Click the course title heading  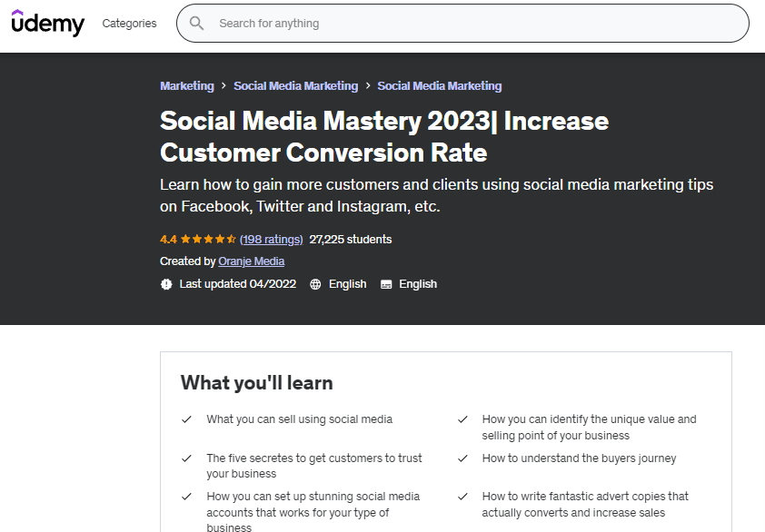click(x=384, y=136)
